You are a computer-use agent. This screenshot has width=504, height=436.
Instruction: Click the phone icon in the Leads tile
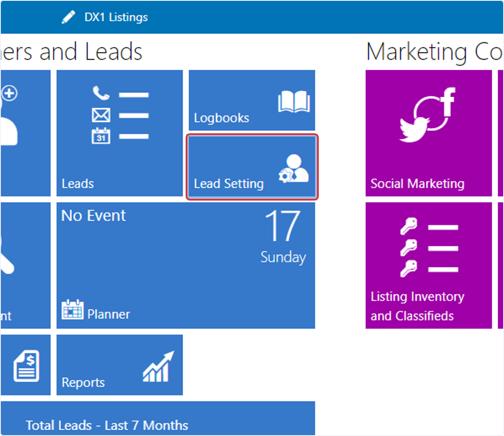coord(101,93)
